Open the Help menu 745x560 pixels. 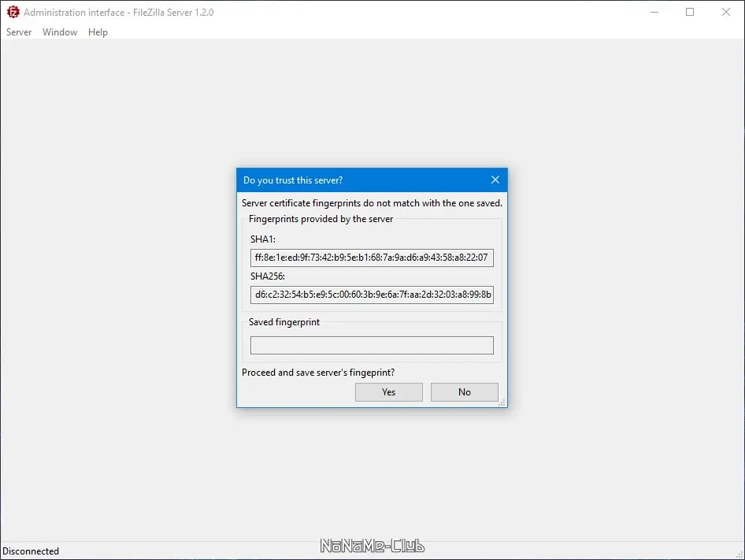point(98,32)
